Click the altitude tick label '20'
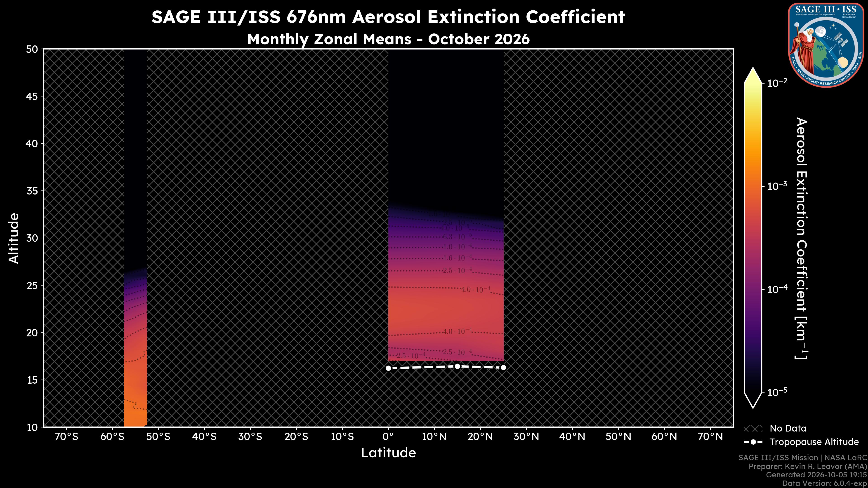868x488 pixels. coord(32,333)
